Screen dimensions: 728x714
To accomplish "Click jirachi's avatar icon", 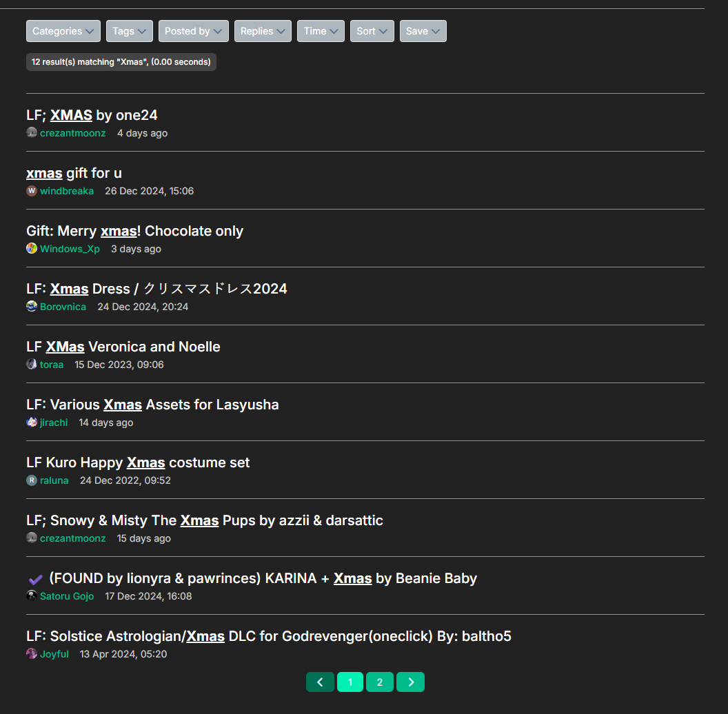I will (x=32, y=422).
